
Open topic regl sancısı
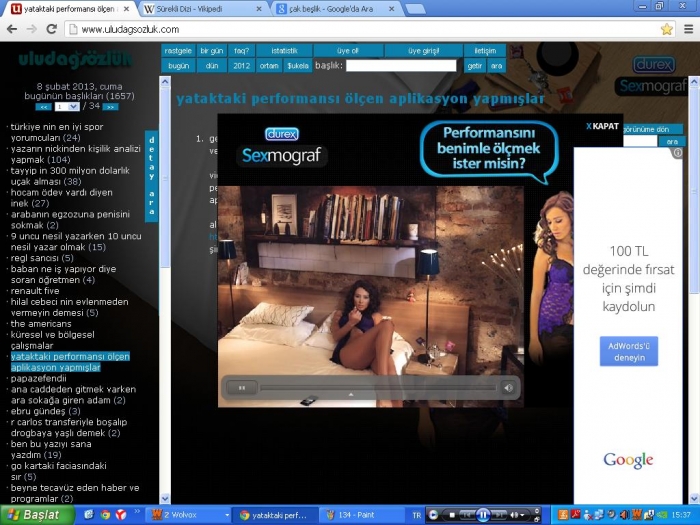click(42, 258)
